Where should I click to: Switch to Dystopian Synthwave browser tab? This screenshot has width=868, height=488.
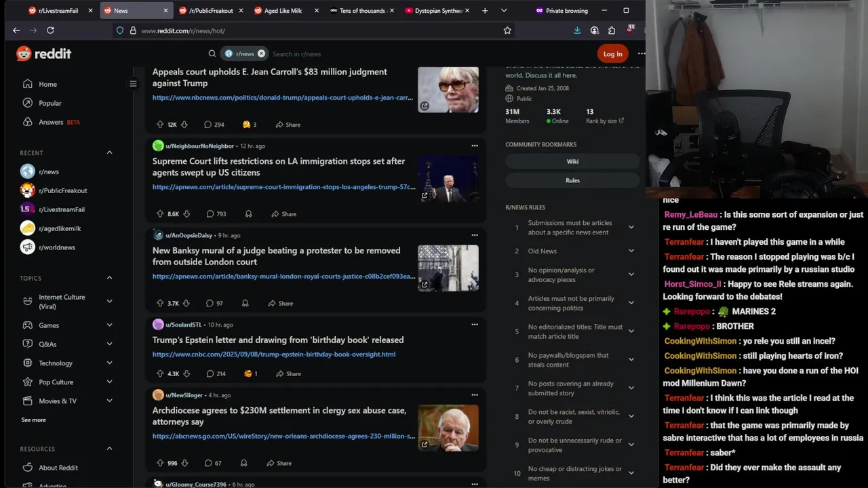click(437, 11)
